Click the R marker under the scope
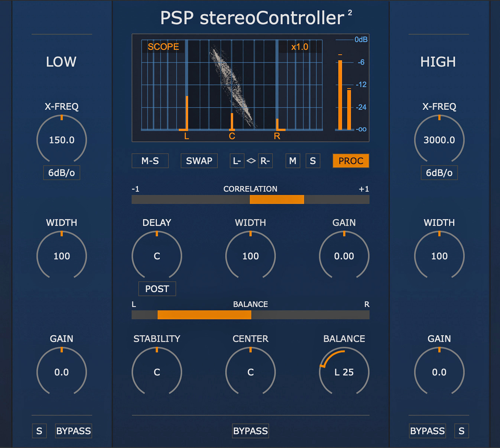Screen dimensions: 500x448 point(277,136)
